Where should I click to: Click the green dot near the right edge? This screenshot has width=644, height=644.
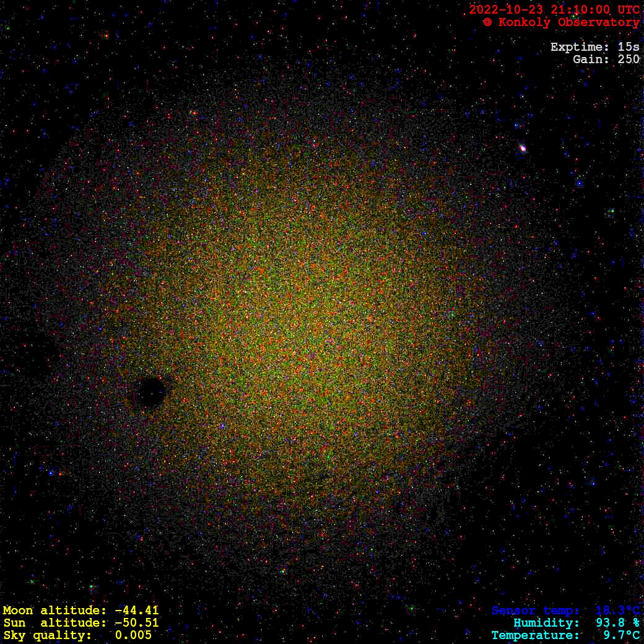click(611, 212)
